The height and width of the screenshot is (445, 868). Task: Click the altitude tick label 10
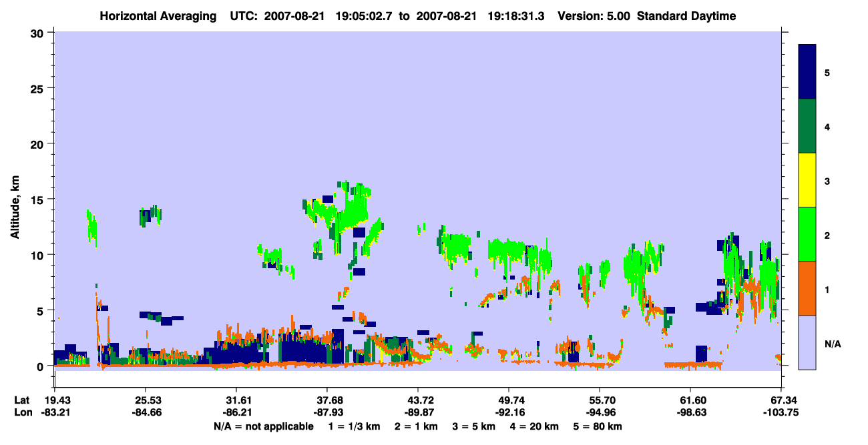point(38,255)
